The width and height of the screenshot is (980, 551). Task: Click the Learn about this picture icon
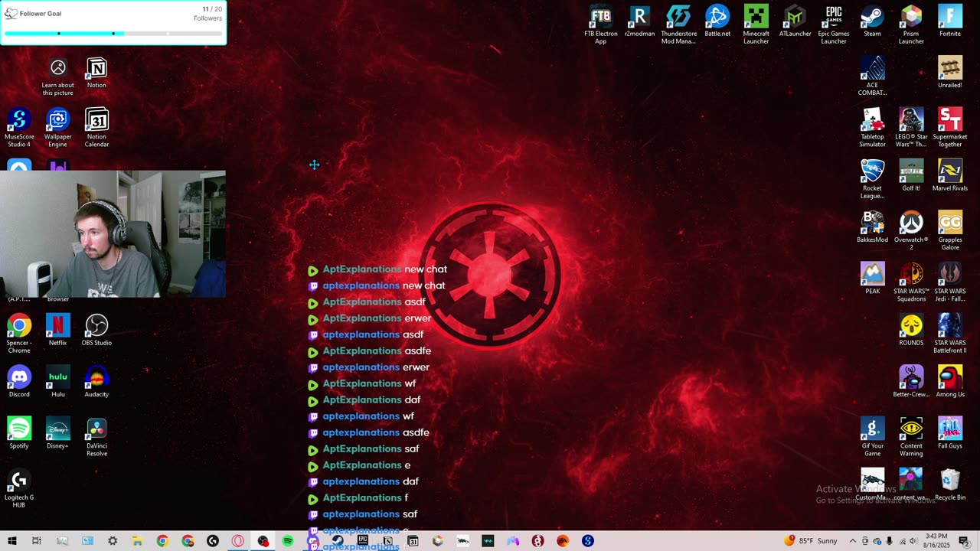click(x=57, y=77)
